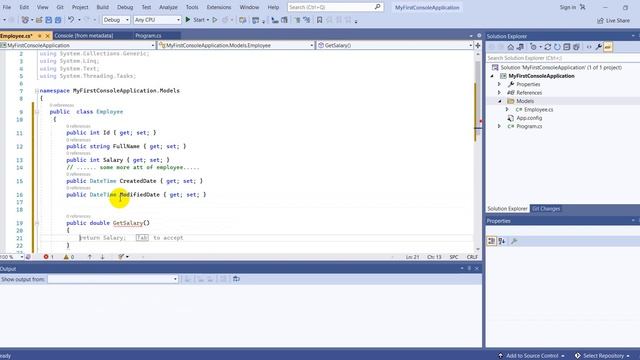Click Collapse All icon in Solution Explorer
The image size is (640, 360).
(x=567, y=47)
